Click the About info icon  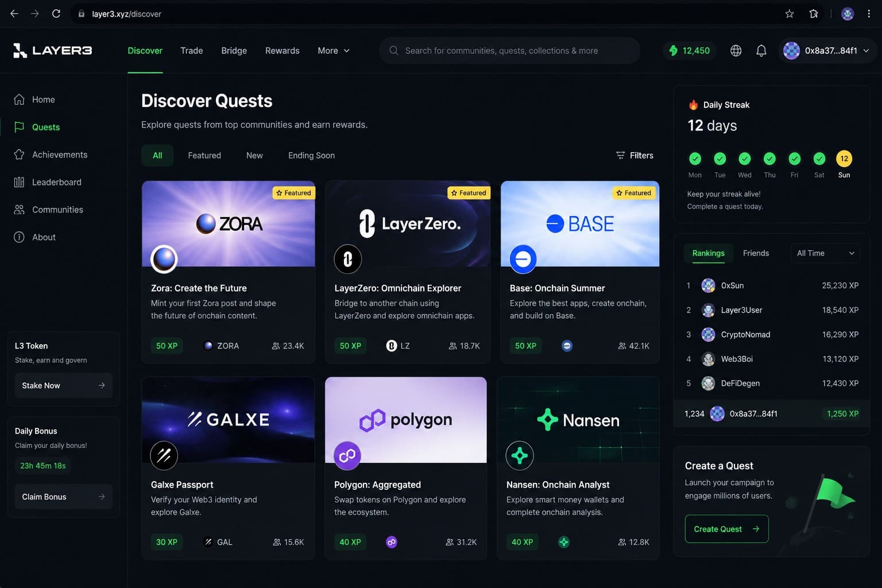(19, 237)
